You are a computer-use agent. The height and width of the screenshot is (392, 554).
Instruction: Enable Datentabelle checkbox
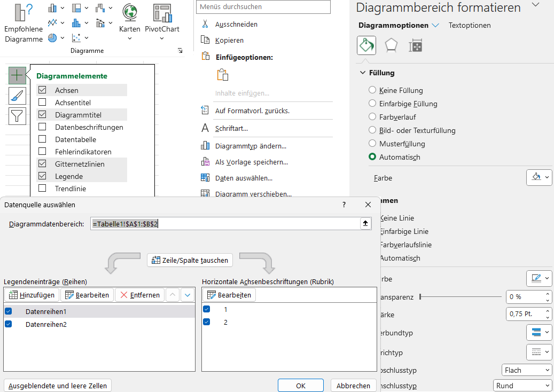pos(42,139)
